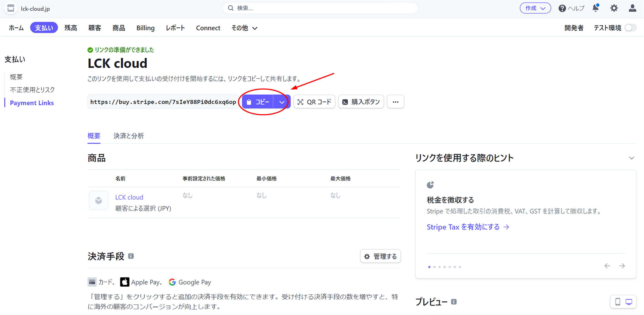Click the Google Pay payment method
Viewport: 644px width, 315px height.
[x=190, y=282]
